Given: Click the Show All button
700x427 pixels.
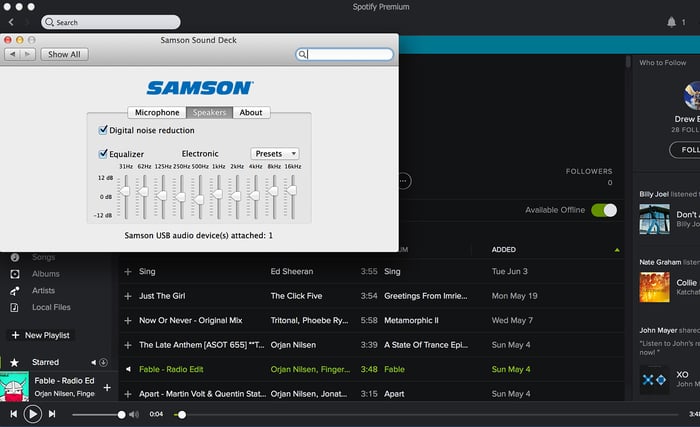Looking at the screenshot, I should pyautogui.click(x=64, y=54).
